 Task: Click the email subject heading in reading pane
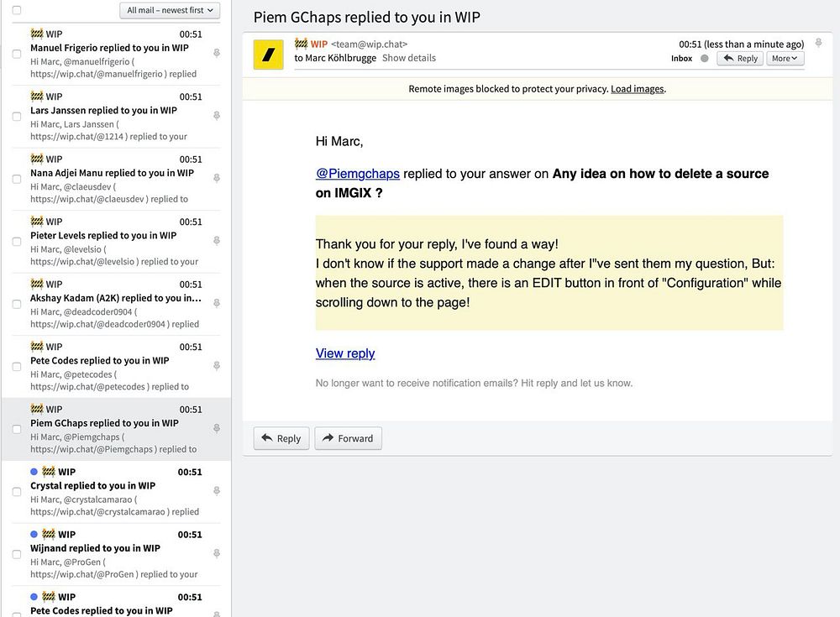[x=366, y=17]
